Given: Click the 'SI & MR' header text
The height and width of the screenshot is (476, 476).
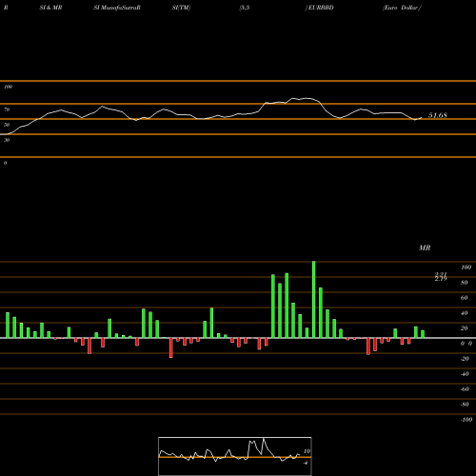Looking at the screenshot, I should click(50, 8).
